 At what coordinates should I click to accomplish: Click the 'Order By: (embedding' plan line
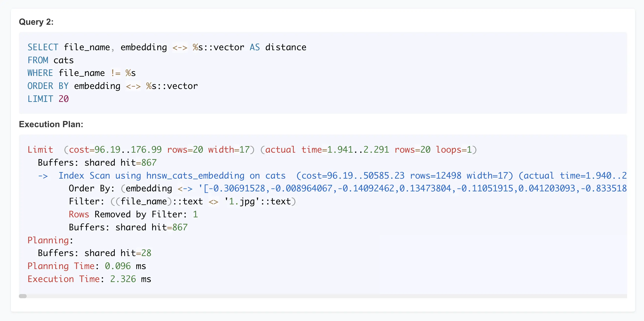pos(347,188)
